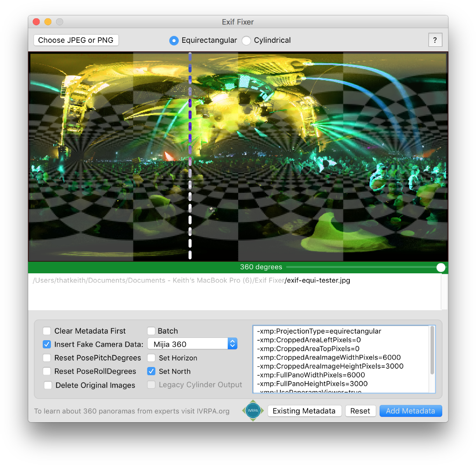This screenshot has width=476, height=465.
Task: Turn on Batch mode checkbox
Action: tap(151, 331)
